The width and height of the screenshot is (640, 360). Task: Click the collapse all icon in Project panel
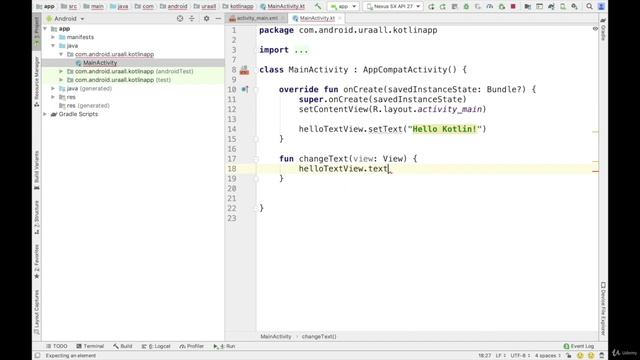tap(192, 18)
